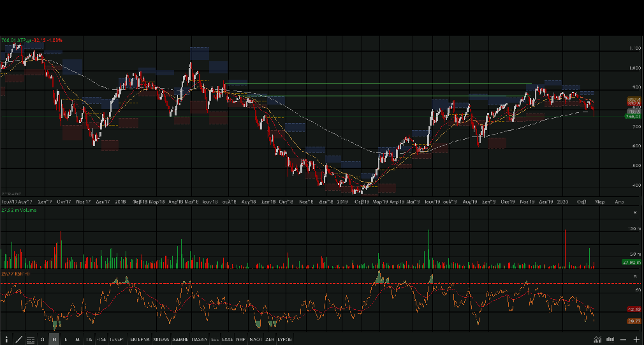This screenshot has height=345, width=644.
Task: Open the three-dot chart options menu
Action: coord(6,339)
